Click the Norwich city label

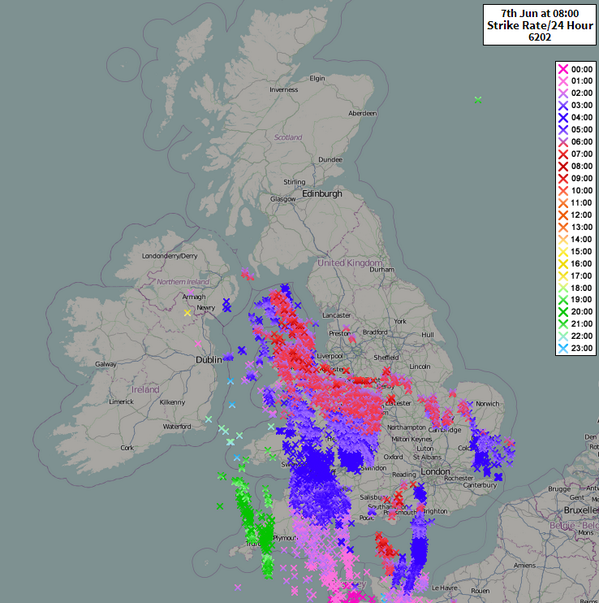coord(488,404)
